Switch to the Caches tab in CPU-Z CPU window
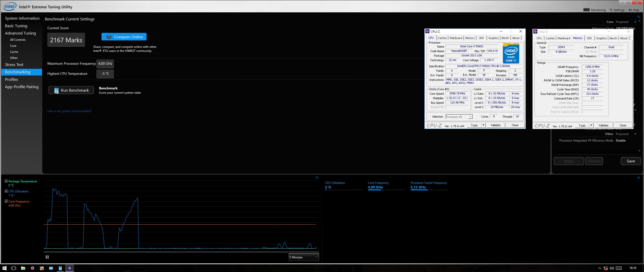 tap(442, 38)
